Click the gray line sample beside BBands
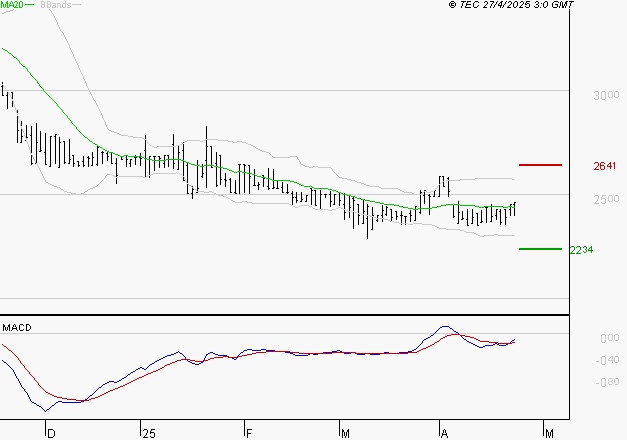The height and width of the screenshot is (440, 627). 78,6
